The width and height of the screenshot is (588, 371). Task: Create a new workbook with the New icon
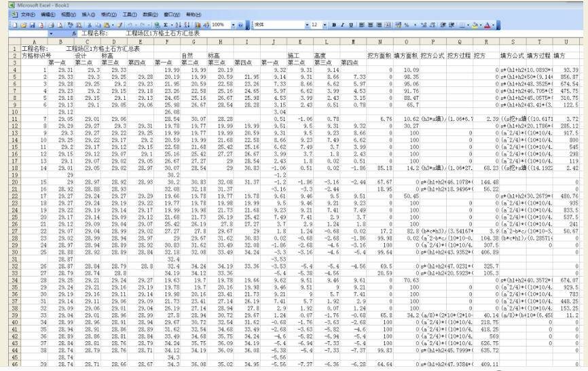15,25
